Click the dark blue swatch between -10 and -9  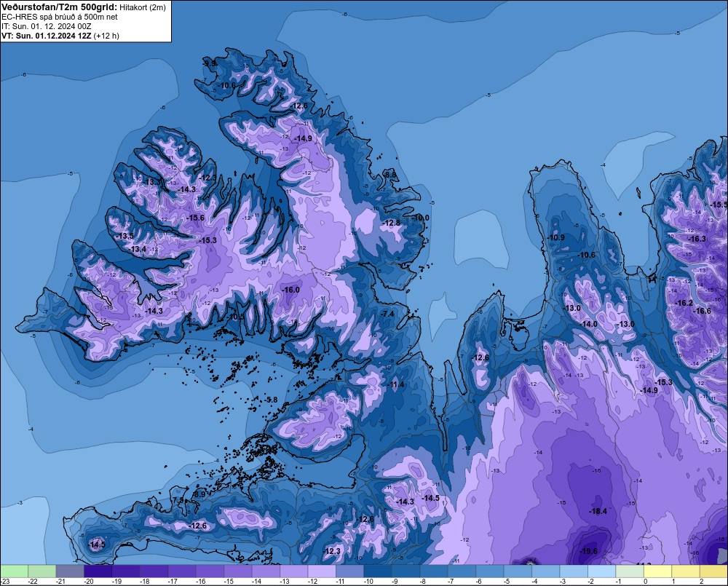[x=378, y=571]
